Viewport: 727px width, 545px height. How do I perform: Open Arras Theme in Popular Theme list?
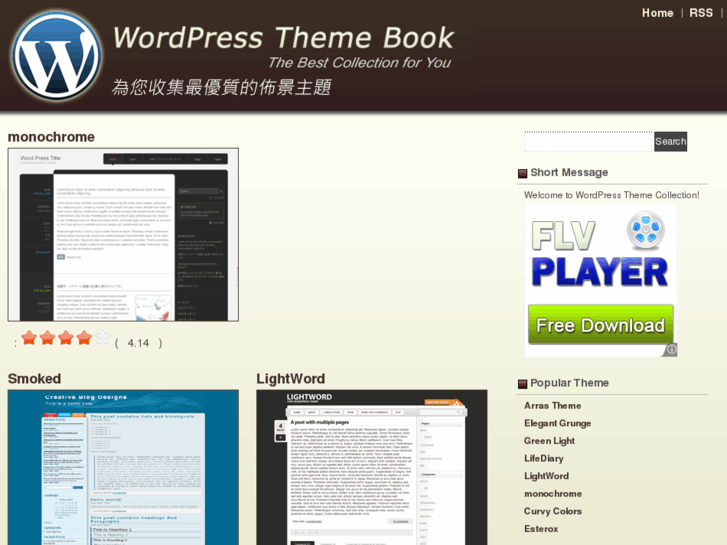point(552,405)
